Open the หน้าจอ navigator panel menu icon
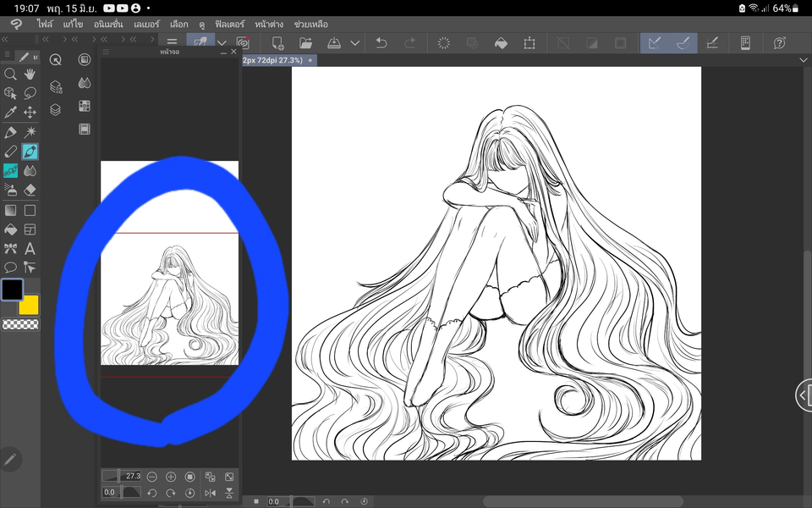Screen dimensions: 812x508 tap(106, 52)
